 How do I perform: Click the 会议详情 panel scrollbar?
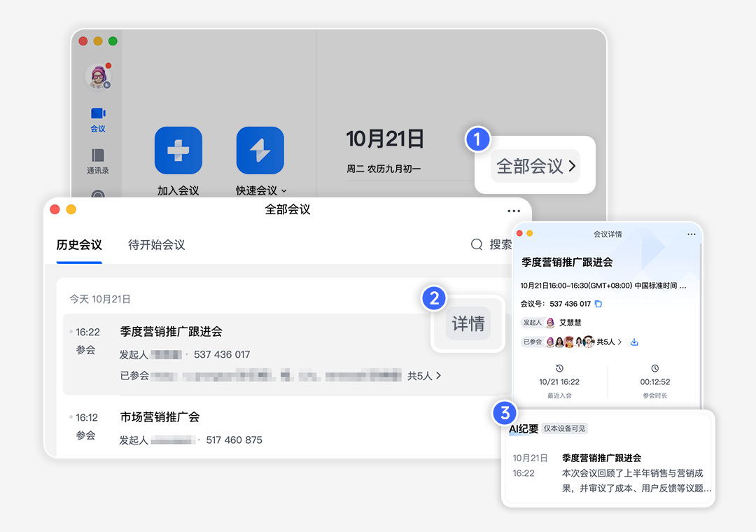(x=701, y=315)
